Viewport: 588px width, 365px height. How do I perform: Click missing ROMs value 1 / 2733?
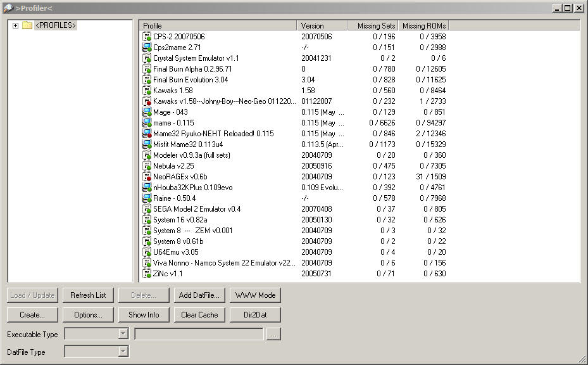(433, 101)
